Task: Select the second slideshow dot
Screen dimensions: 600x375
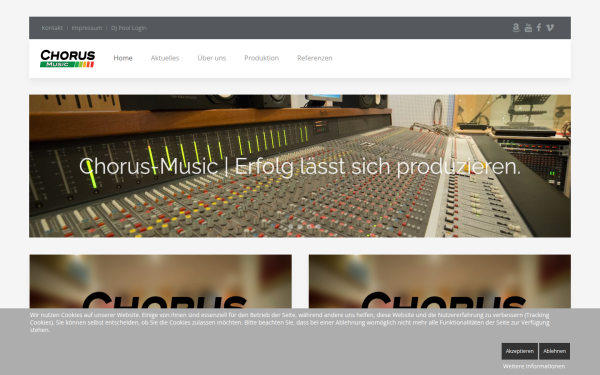Action: point(300,227)
